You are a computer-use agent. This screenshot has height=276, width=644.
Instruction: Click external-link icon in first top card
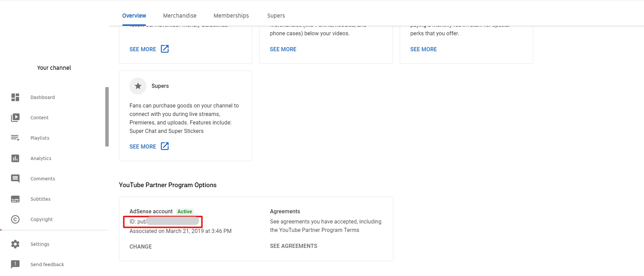point(165,49)
